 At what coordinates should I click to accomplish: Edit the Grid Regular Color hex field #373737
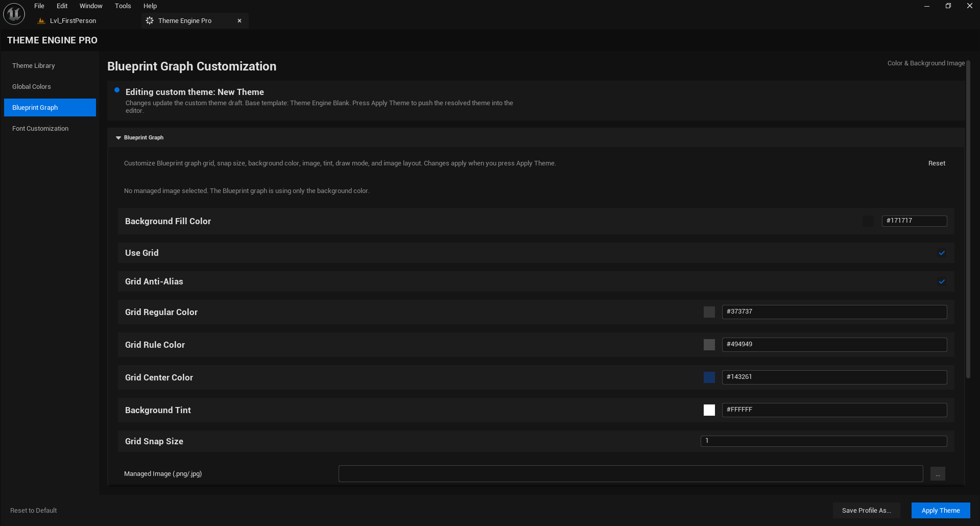click(834, 312)
